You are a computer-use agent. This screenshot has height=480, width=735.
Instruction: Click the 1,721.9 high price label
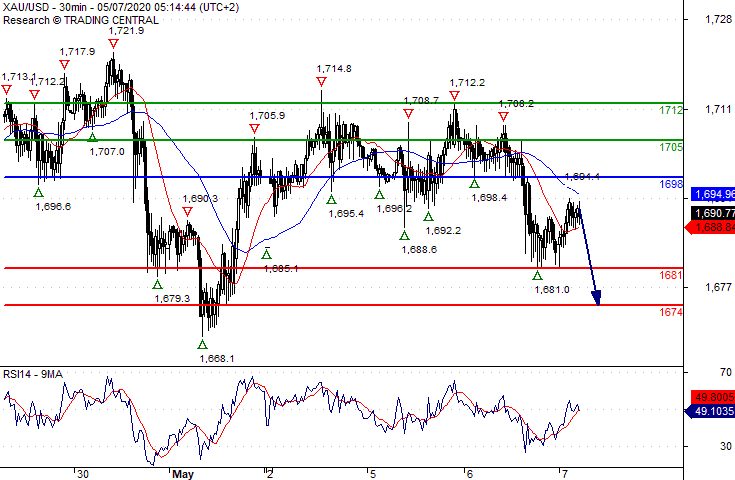(x=126, y=31)
